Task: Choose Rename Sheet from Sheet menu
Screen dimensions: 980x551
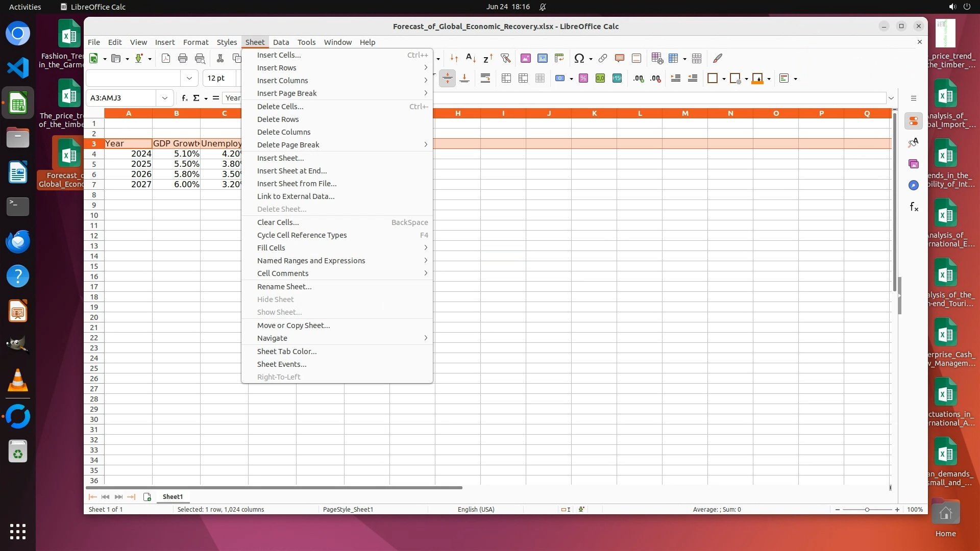Action: pos(284,287)
